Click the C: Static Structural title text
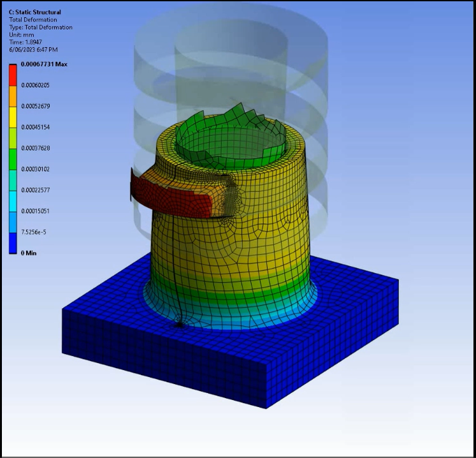Viewport: 476px width, 458px height. coord(34,12)
